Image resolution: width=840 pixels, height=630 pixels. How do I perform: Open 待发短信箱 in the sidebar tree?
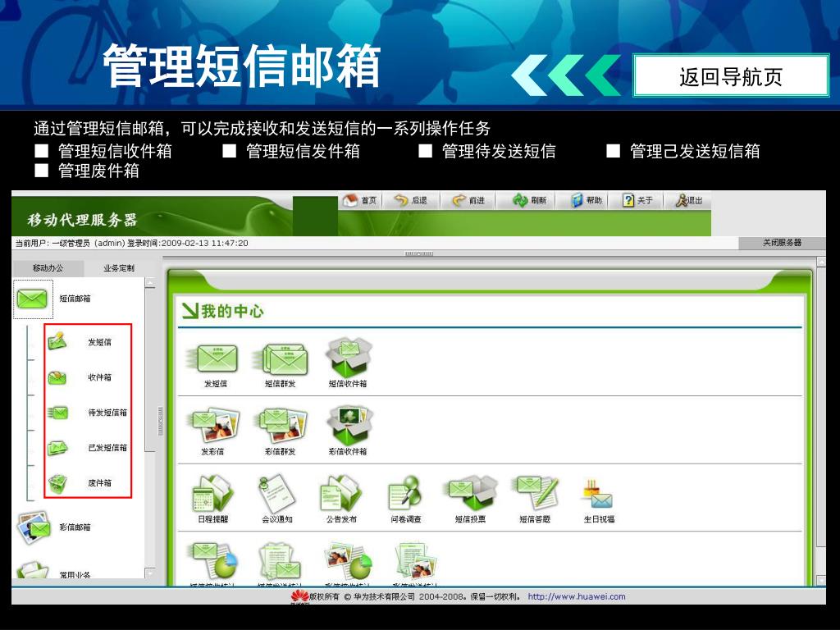[x=88, y=413]
